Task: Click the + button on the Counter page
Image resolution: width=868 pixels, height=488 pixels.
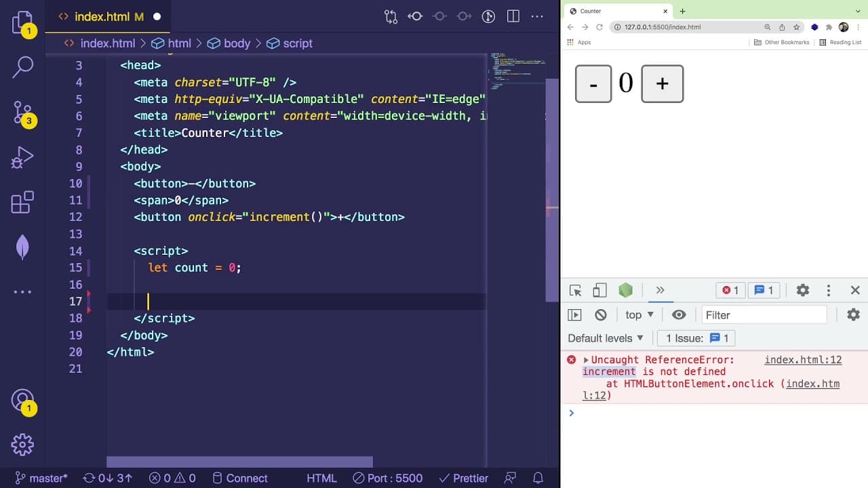Action: pyautogui.click(x=663, y=84)
